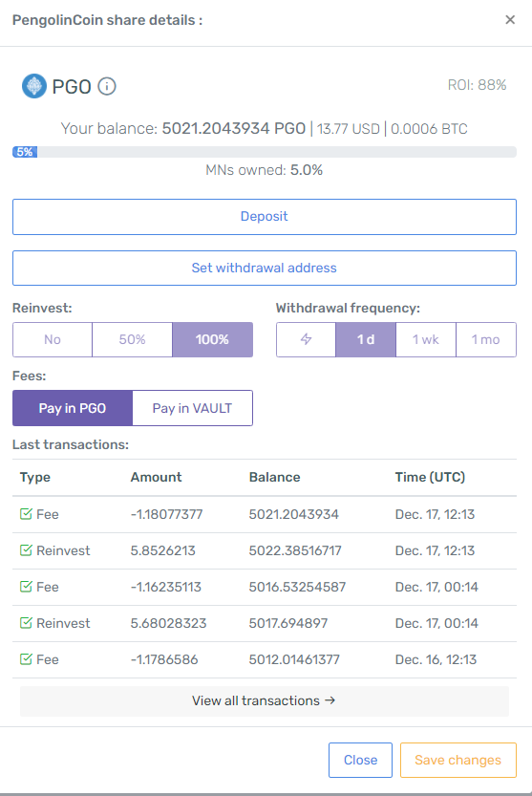Click amount 5.68028323 cell
The width and height of the screenshot is (532, 796).
(168, 623)
